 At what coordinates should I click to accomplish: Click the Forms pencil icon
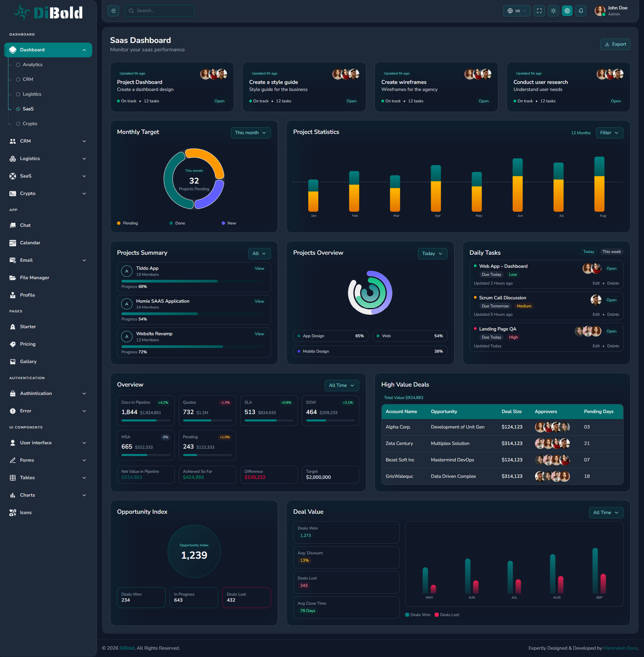tap(13, 460)
